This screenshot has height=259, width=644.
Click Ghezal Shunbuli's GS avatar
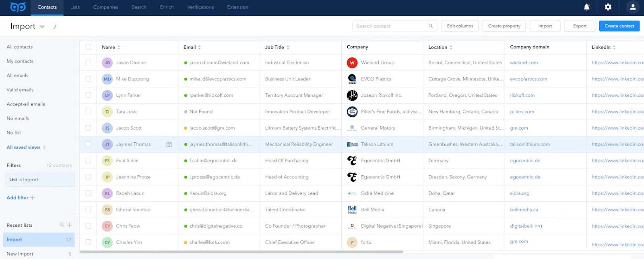107,209
